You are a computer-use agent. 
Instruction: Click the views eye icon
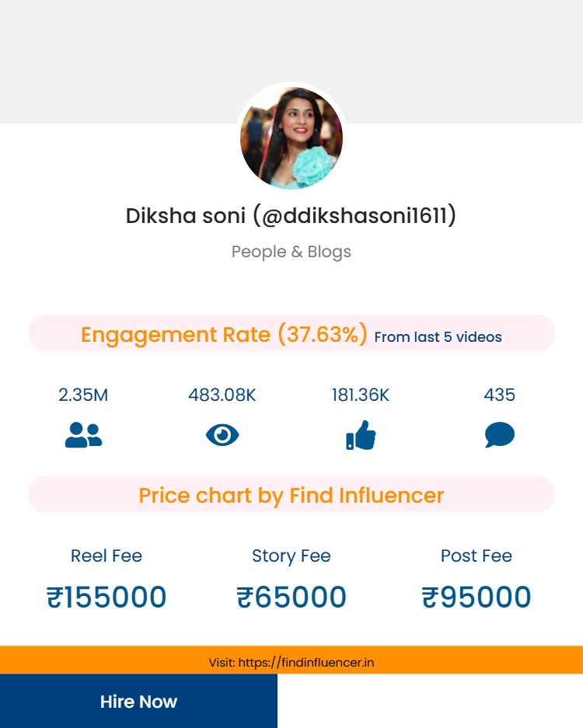pyautogui.click(x=222, y=435)
